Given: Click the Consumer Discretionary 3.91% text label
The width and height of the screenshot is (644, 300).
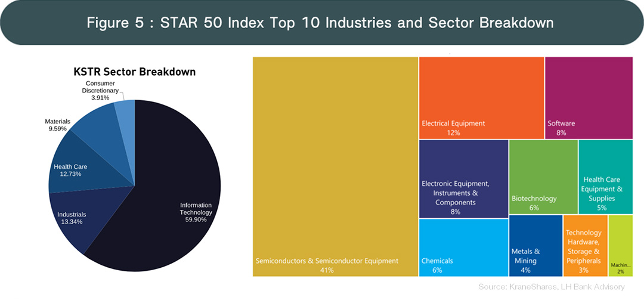Looking at the screenshot, I should [100, 90].
